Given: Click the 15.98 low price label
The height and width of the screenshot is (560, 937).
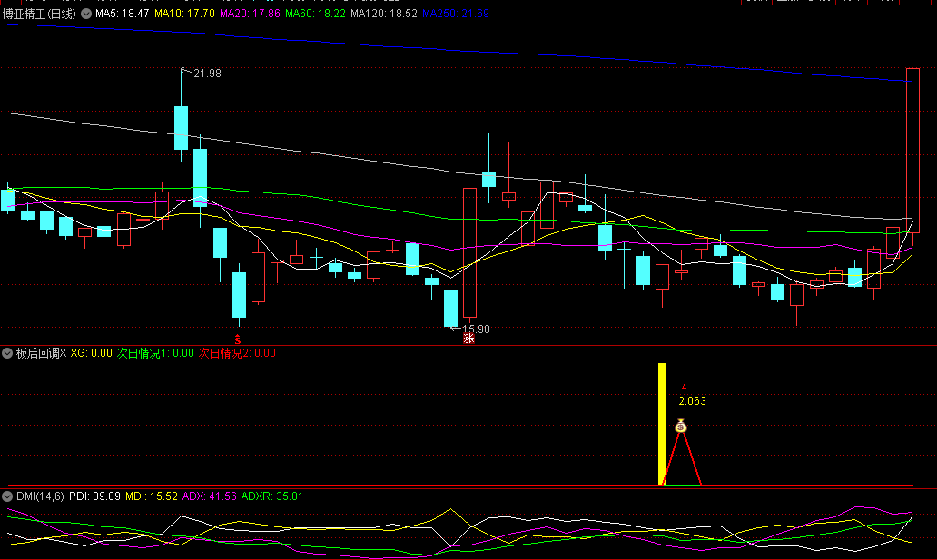Looking at the screenshot, I should [477, 329].
